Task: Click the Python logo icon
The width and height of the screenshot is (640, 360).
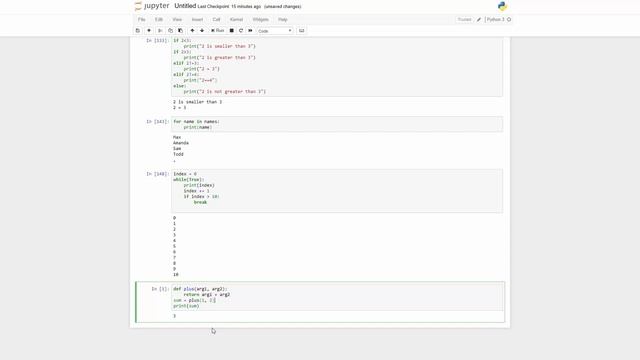Action: (x=502, y=6)
